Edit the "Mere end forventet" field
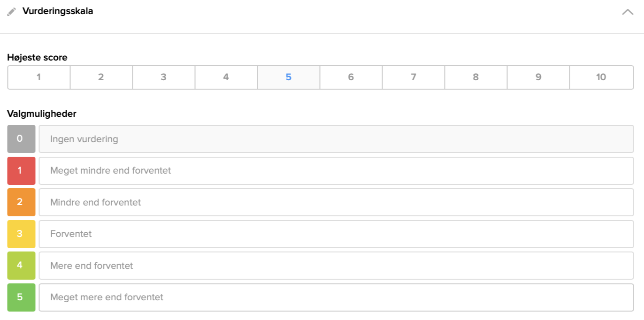 pyautogui.click(x=336, y=266)
